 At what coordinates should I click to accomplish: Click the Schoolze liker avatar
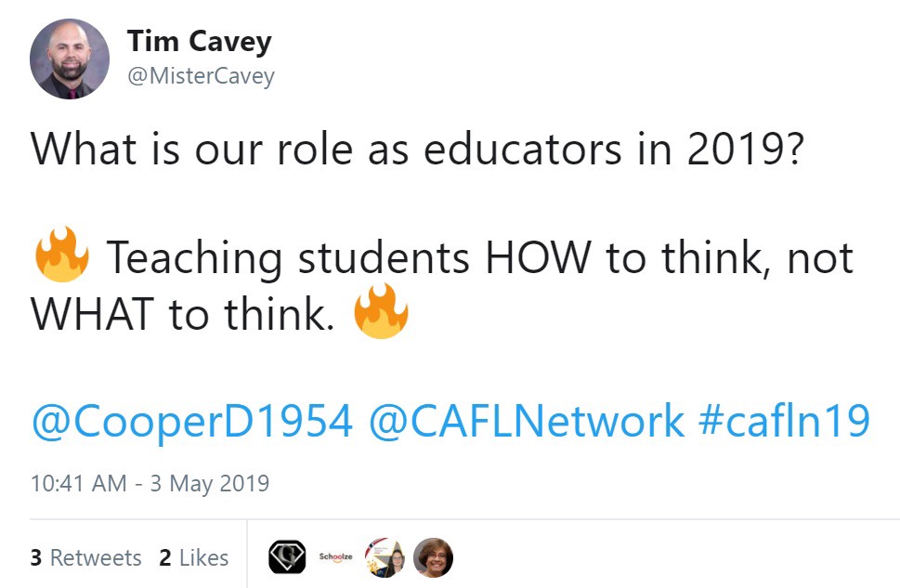pyautogui.click(x=335, y=557)
